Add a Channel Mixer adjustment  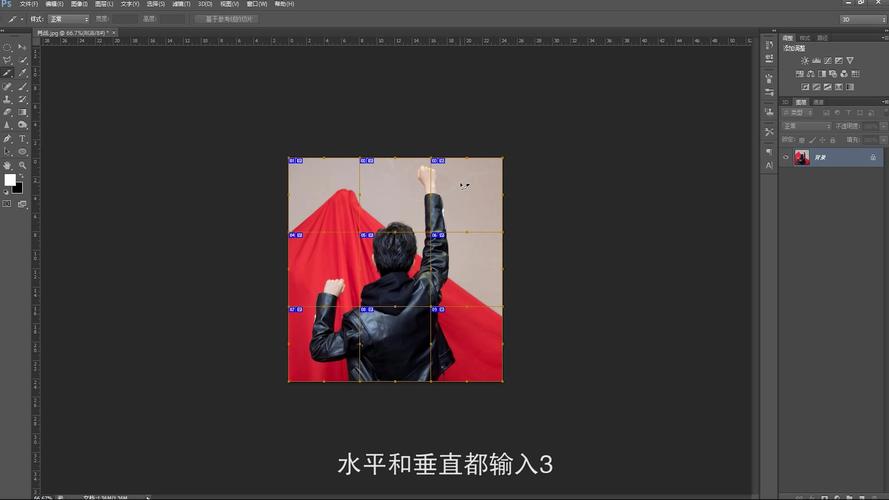coord(844,74)
